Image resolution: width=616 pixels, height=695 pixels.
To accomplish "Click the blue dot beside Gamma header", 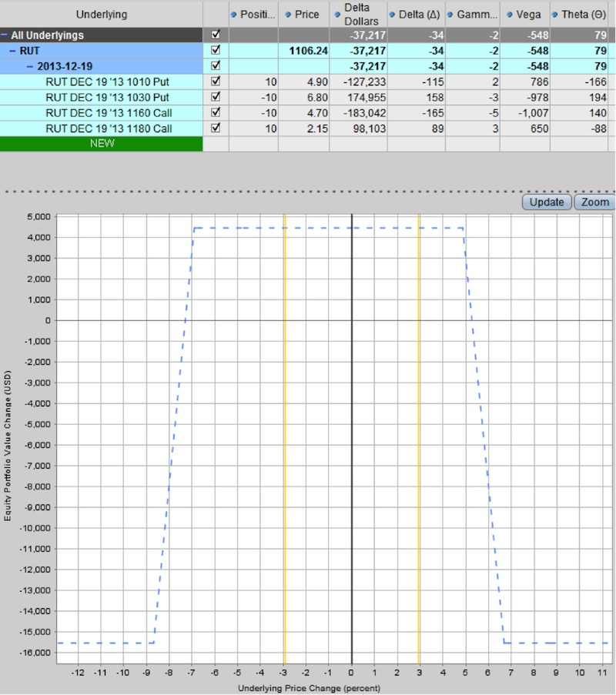I will pyautogui.click(x=450, y=15).
